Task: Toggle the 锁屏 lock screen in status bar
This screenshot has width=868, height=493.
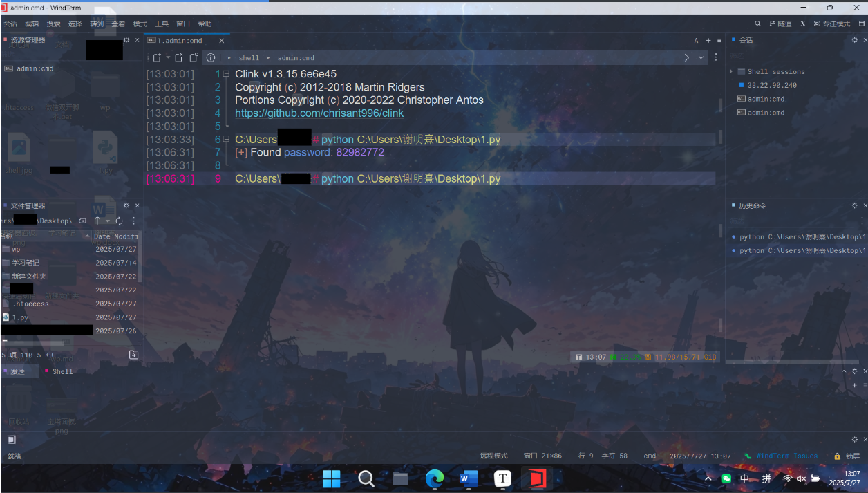Action: (847, 456)
